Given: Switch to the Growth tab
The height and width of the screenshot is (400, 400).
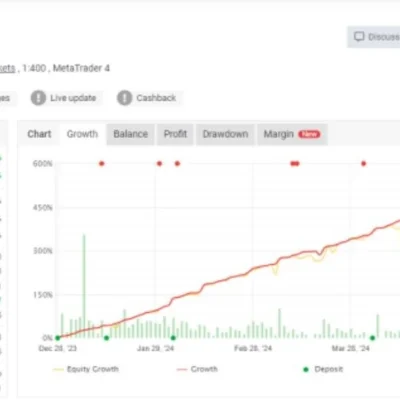Looking at the screenshot, I should [82, 134].
